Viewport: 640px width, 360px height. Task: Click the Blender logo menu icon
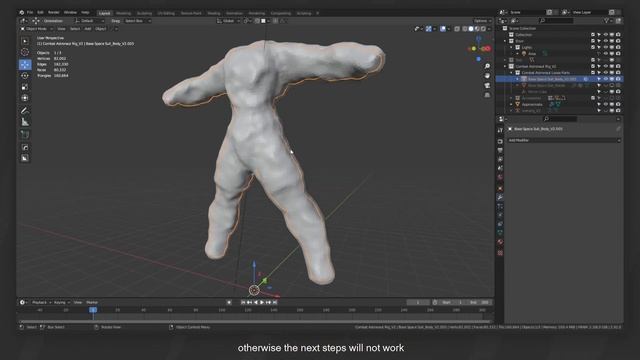coord(22,13)
